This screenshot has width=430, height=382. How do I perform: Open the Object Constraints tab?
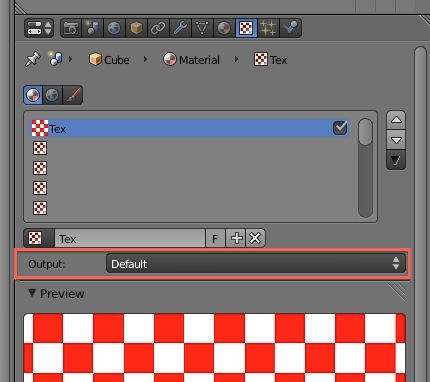click(158, 28)
